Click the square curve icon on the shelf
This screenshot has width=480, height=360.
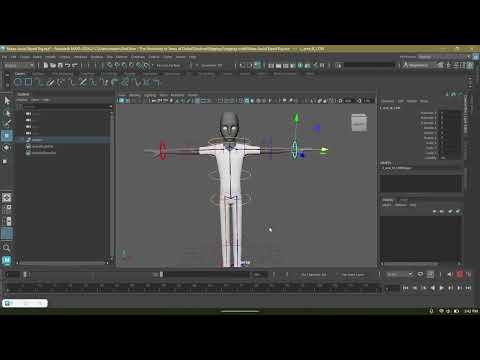pos(29,82)
